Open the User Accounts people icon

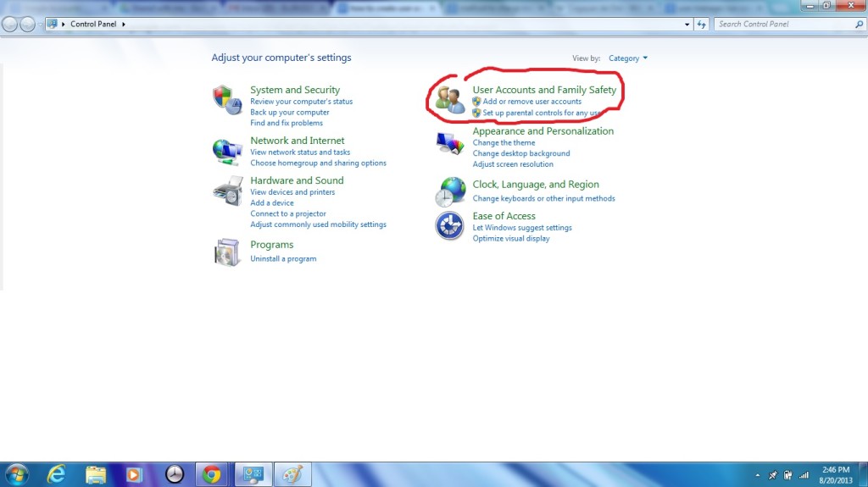tap(449, 100)
